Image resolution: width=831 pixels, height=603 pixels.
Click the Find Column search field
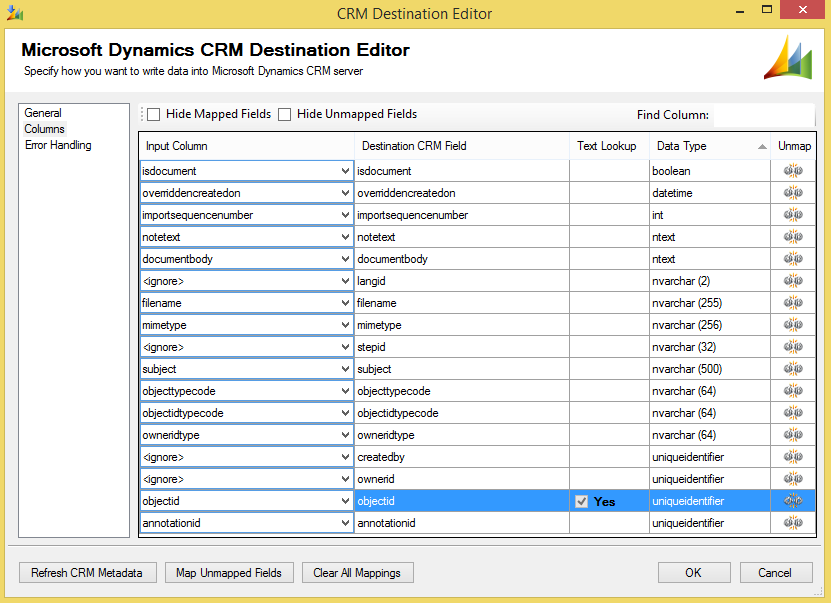[x=765, y=115]
